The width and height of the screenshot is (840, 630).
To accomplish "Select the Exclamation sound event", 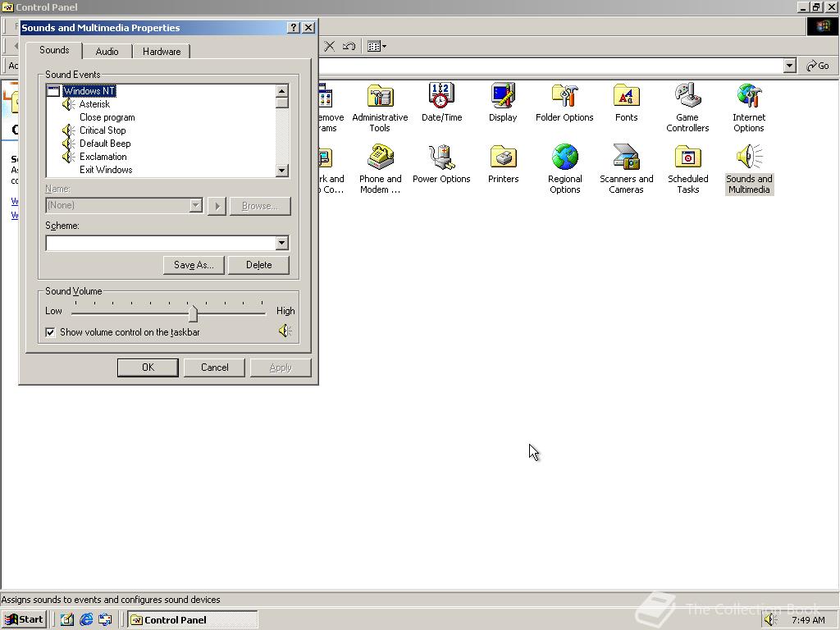I will (x=103, y=157).
